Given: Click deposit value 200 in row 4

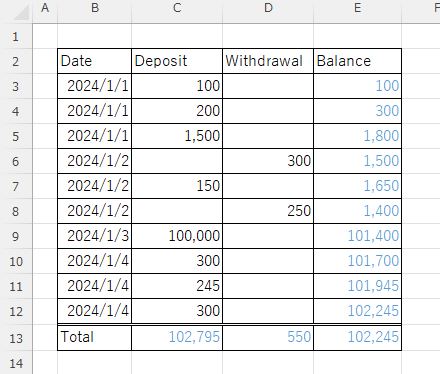Looking at the screenshot, I should point(177,111).
